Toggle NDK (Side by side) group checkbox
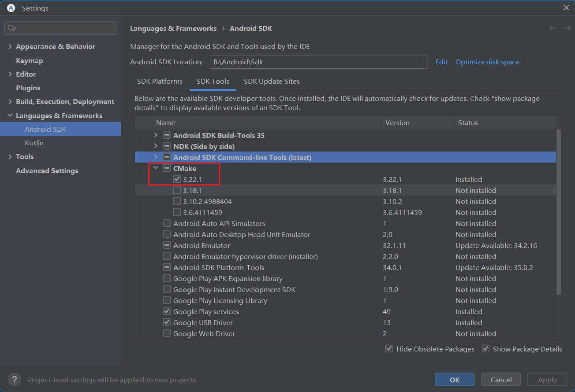This screenshot has height=392, width=575. [x=167, y=146]
